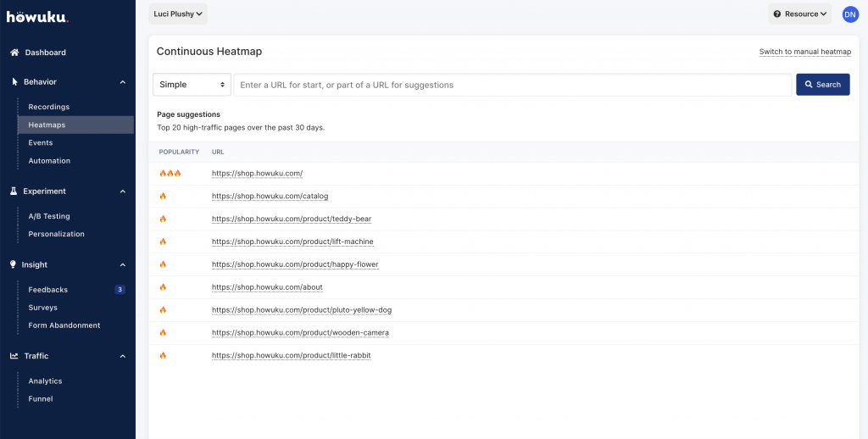Image resolution: width=868 pixels, height=439 pixels.
Task: Open Recordings in the sidebar
Action: (49, 107)
